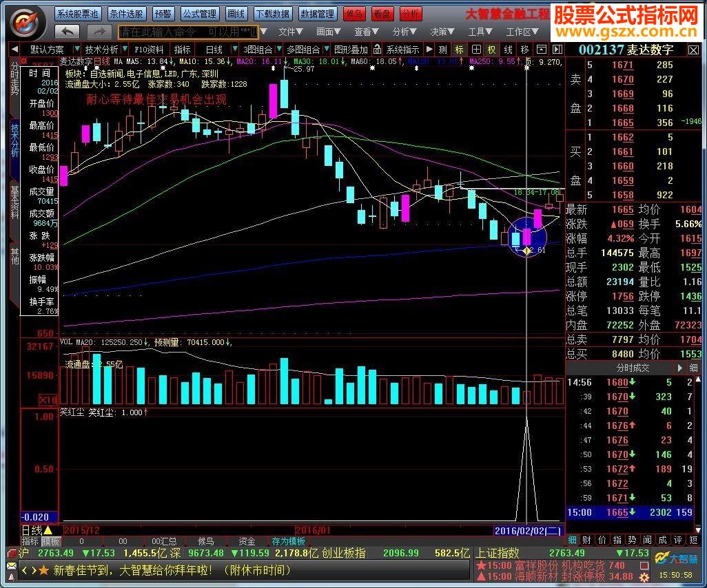
Task: Switch to the 分时走势 side tab
Action: click(x=15, y=78)
